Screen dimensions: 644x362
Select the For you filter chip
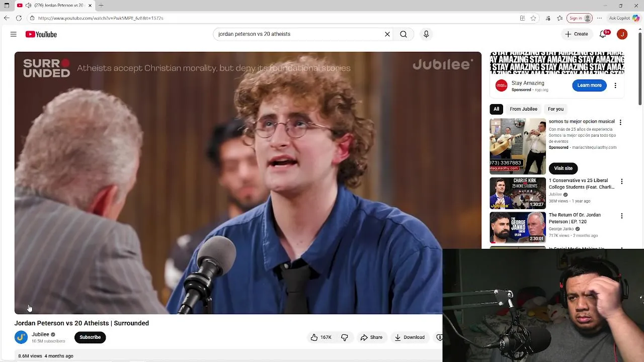[555, 109]
